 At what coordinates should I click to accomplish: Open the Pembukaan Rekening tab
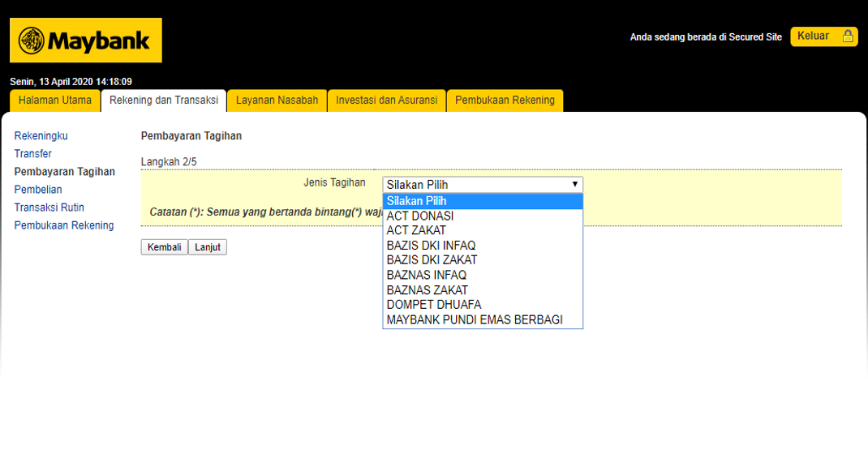505,101
